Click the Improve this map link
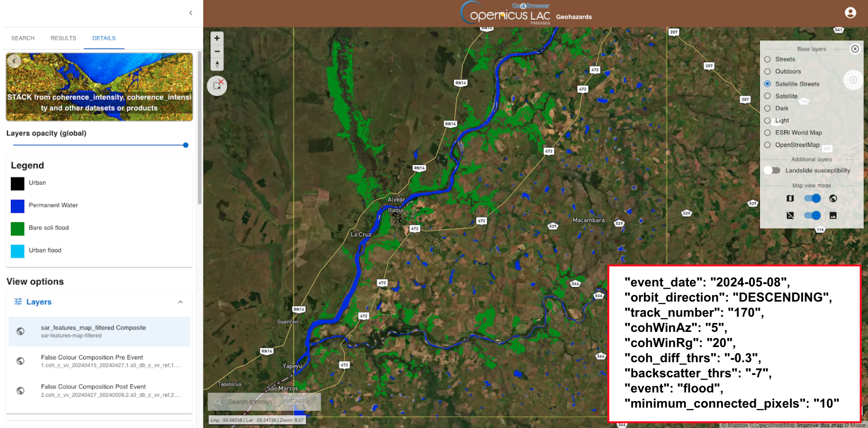Viewport: 868px width, 428px height. tap(820, 425)
